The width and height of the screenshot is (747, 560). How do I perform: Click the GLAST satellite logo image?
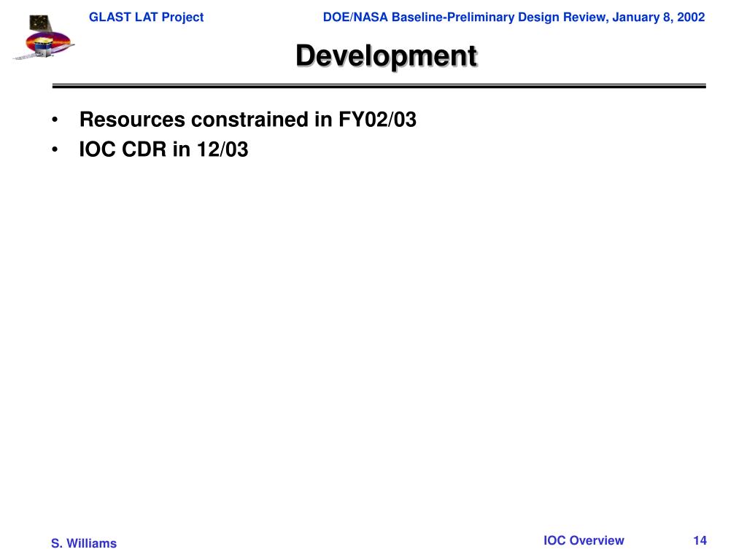click(x=43, y=37)
